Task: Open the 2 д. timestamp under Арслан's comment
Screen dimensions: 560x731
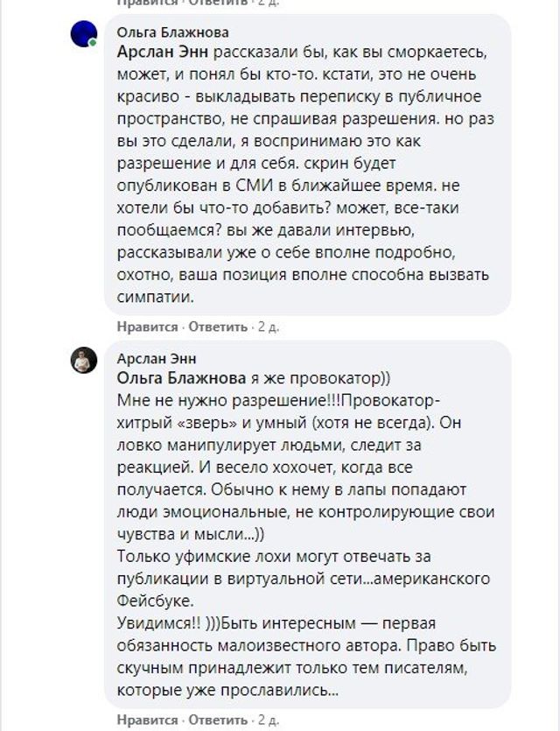Action: coord(268,720)
